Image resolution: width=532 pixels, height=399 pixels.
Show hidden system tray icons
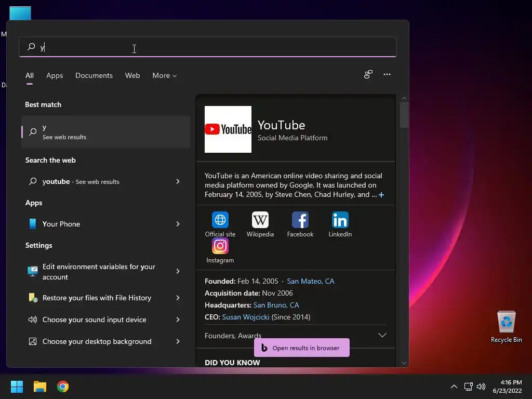point(454,387)
